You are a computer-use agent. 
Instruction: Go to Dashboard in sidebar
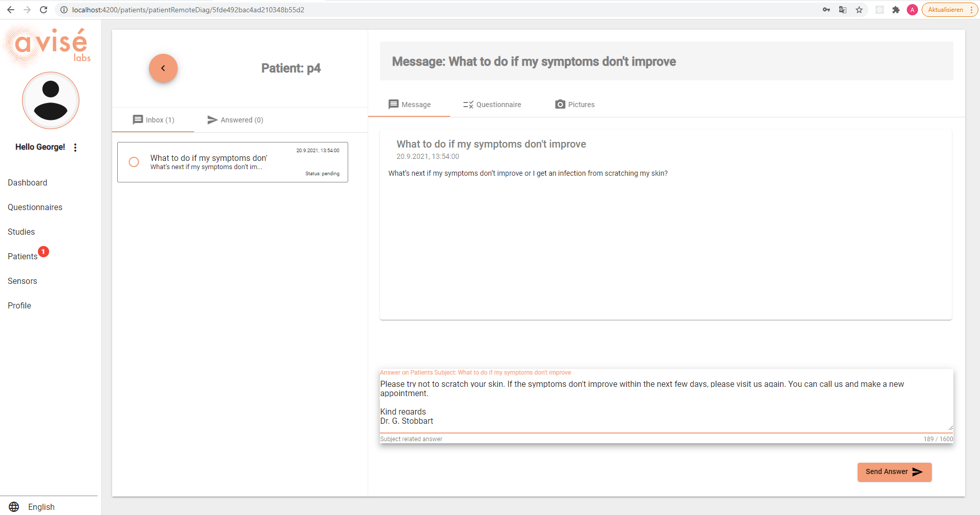click(28, 183)
